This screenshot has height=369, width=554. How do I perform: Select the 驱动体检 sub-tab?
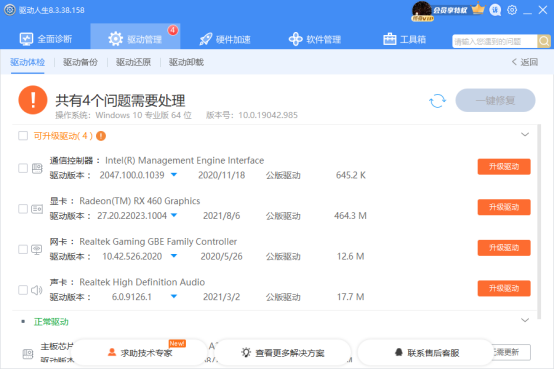pos(28,62)
